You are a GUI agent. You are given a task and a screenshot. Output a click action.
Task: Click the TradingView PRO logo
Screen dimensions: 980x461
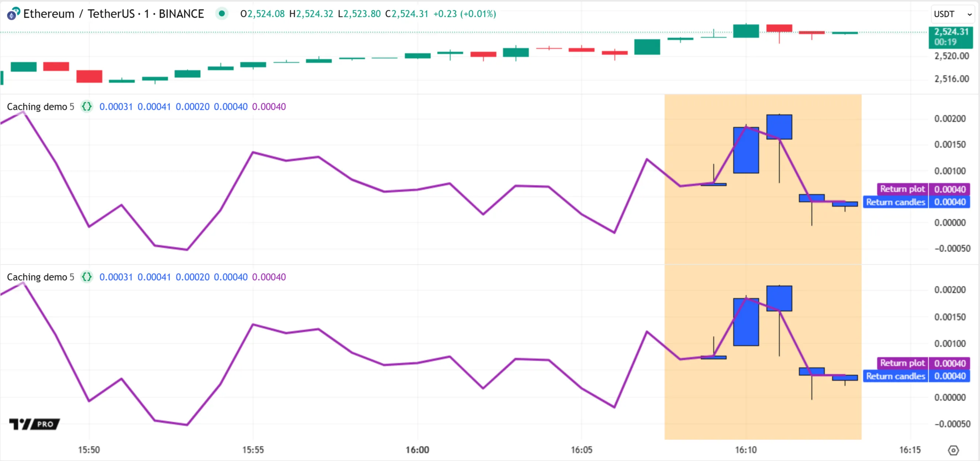point(34,424)
